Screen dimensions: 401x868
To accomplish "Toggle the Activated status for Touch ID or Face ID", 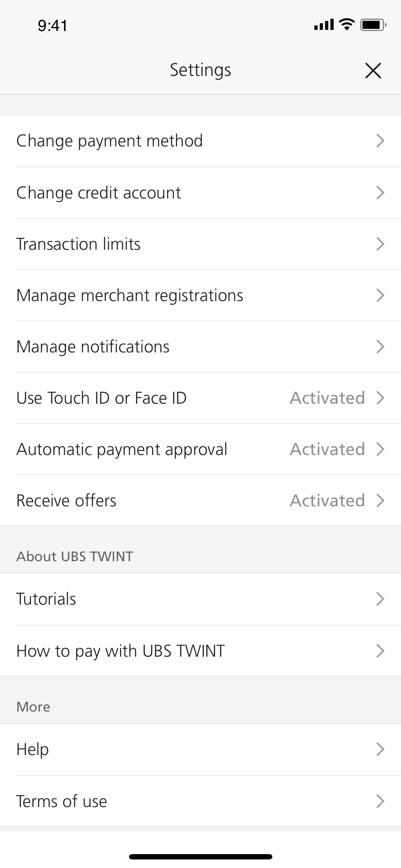I will coord(327,398).
